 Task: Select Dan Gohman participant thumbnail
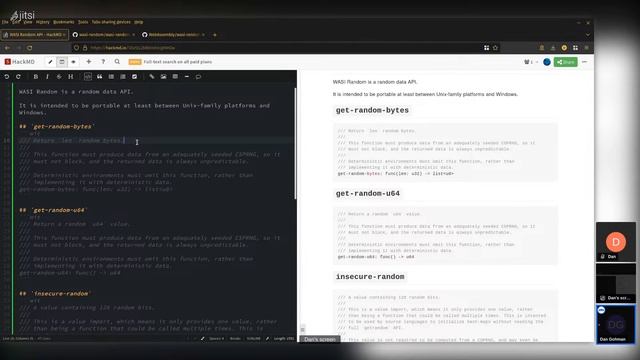pyautogui.click(x=616, y=324)
